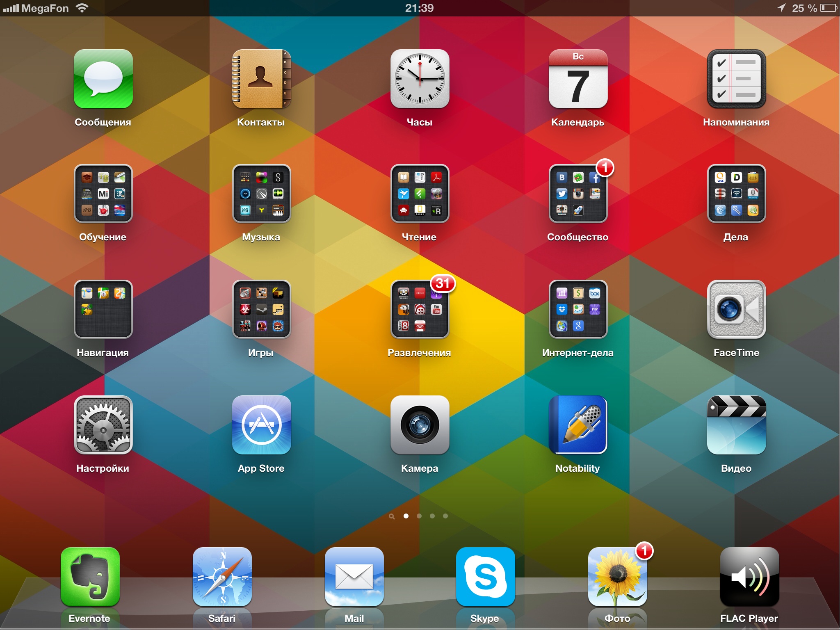Open the Сообщения (Messages) app
Viewport: 840px width, 630px height.
point(103,79)
